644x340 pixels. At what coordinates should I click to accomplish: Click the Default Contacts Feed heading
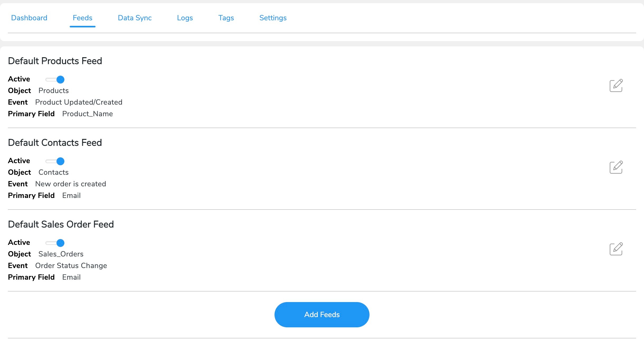coord(55,142)
